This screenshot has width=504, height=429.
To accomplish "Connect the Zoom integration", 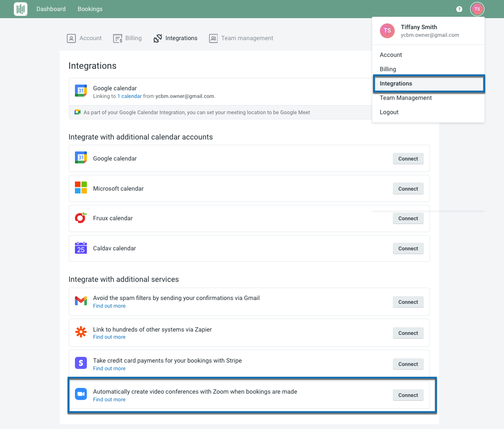I will click(x=408, y=395).
